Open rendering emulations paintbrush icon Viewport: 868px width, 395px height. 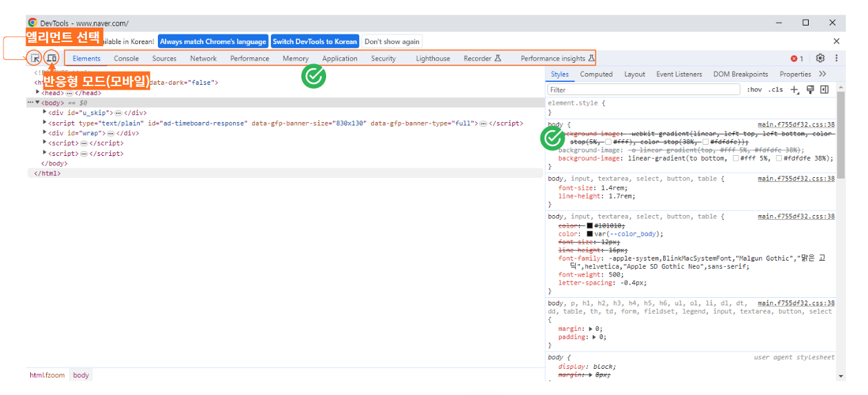pos(810,90)
